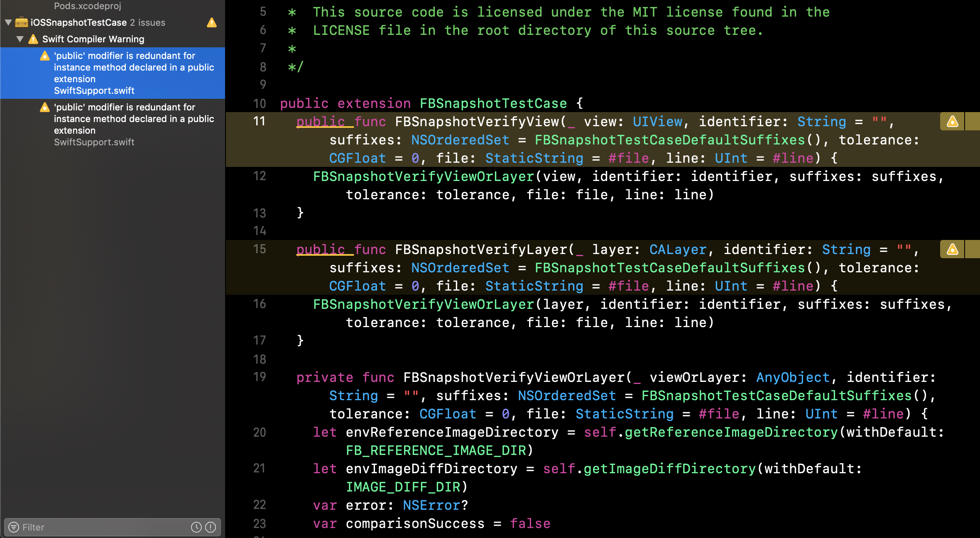Click the SwiftSupport.swift label under the second warning
Screen dimensions: 980x538
(x=94, y=142)
